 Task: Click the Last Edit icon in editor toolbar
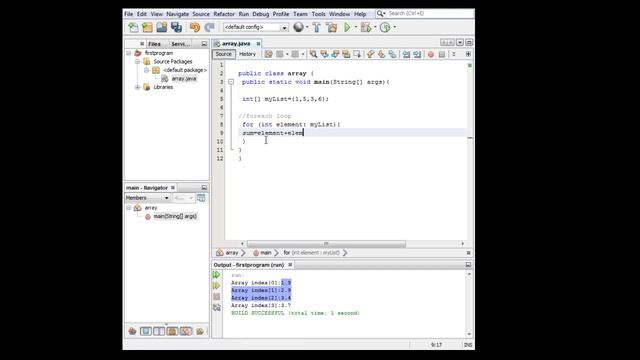(269, 54)
